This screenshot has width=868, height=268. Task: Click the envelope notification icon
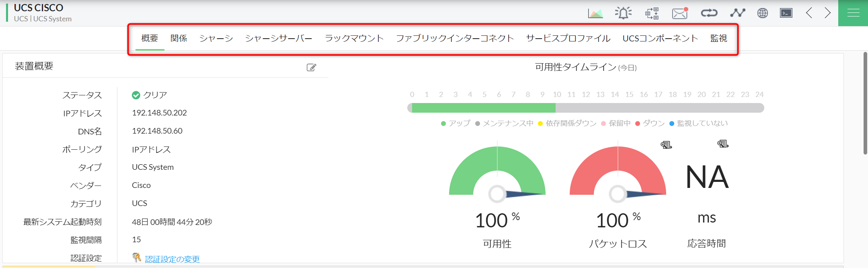pos(680,13)
